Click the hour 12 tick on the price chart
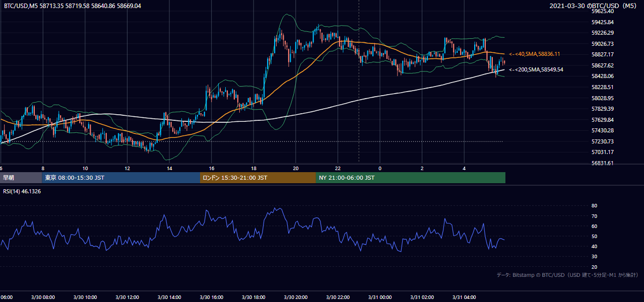This screenshot has width=644, height=302. (x=127, y=168)
